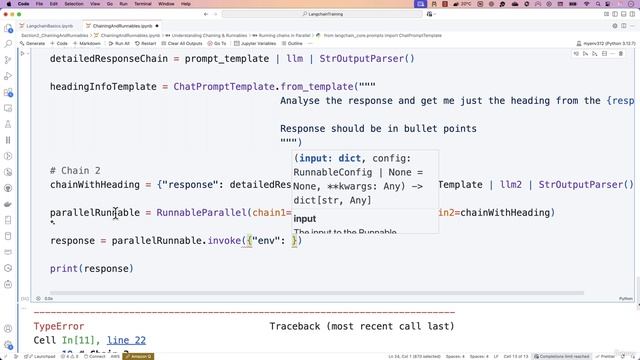Split the editor right
The image size is (640, 360).
click(x=624, y=26)
